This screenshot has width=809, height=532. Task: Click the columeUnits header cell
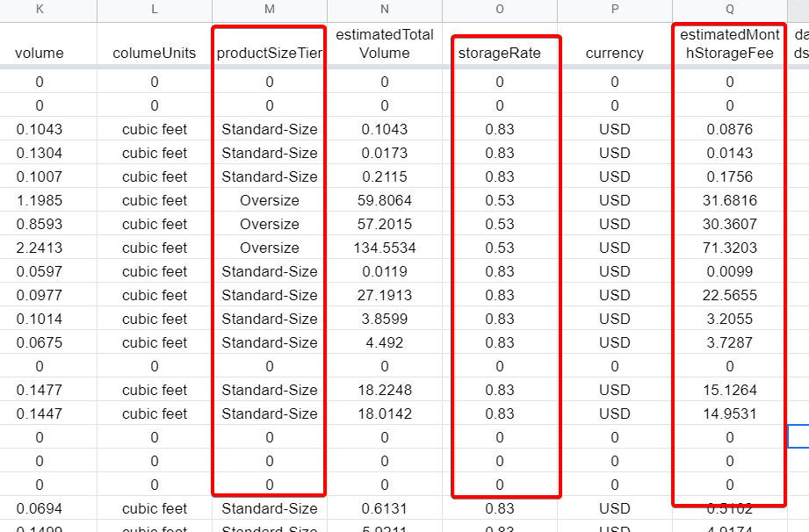[155, 53]
